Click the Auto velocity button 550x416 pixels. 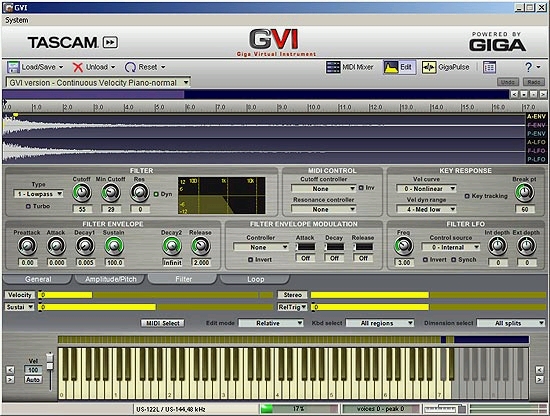click(x=33, y=380)
